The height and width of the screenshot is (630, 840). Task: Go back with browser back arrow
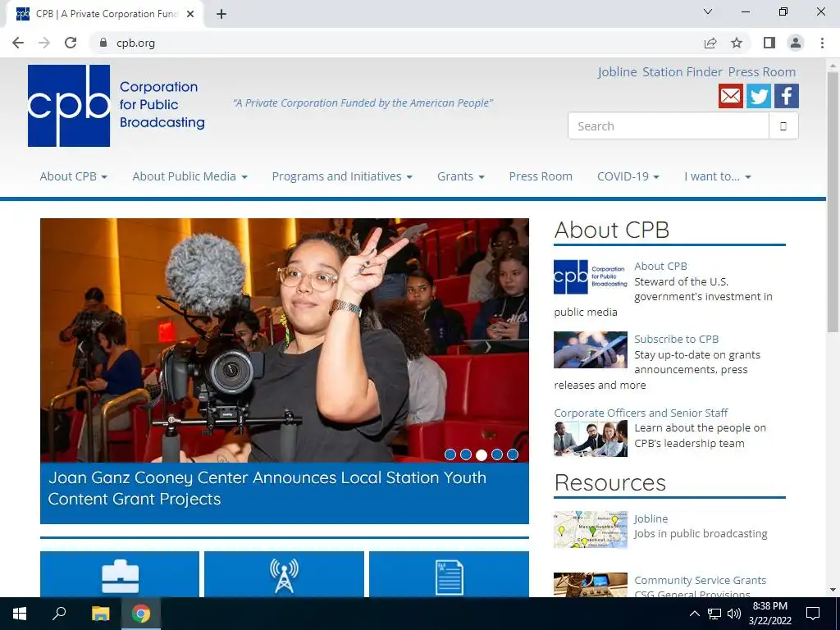tap(18, 43)
